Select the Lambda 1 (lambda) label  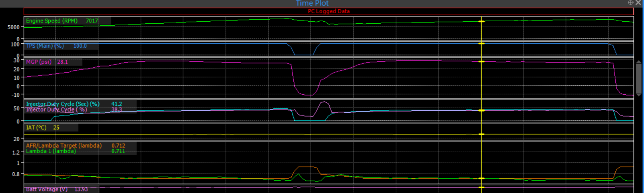point(51,151)
